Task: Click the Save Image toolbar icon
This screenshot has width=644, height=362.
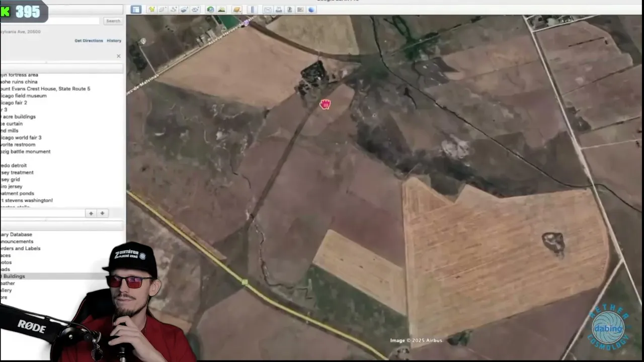Action: 290,10
